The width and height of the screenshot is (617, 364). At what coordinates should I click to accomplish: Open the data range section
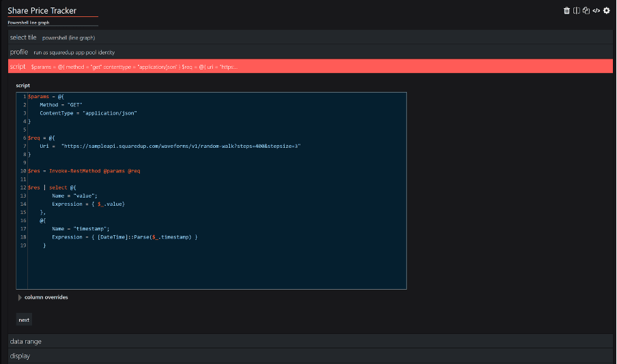310,342
